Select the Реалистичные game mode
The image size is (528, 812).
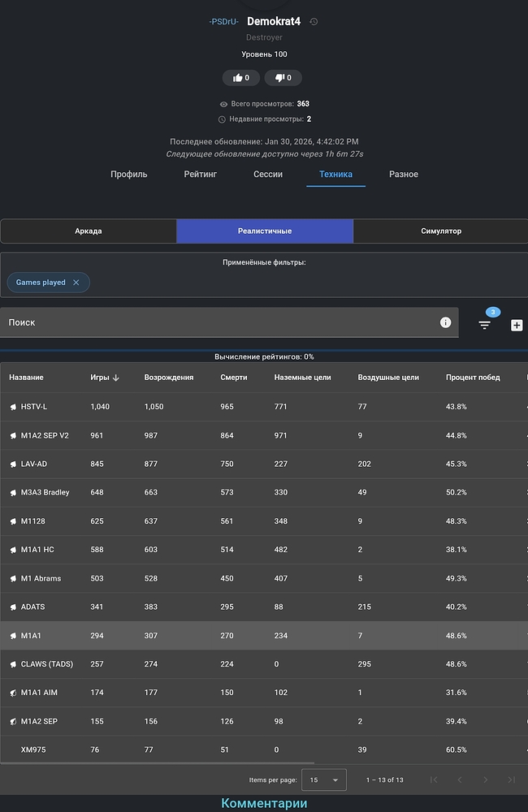[x=265, y=231]
